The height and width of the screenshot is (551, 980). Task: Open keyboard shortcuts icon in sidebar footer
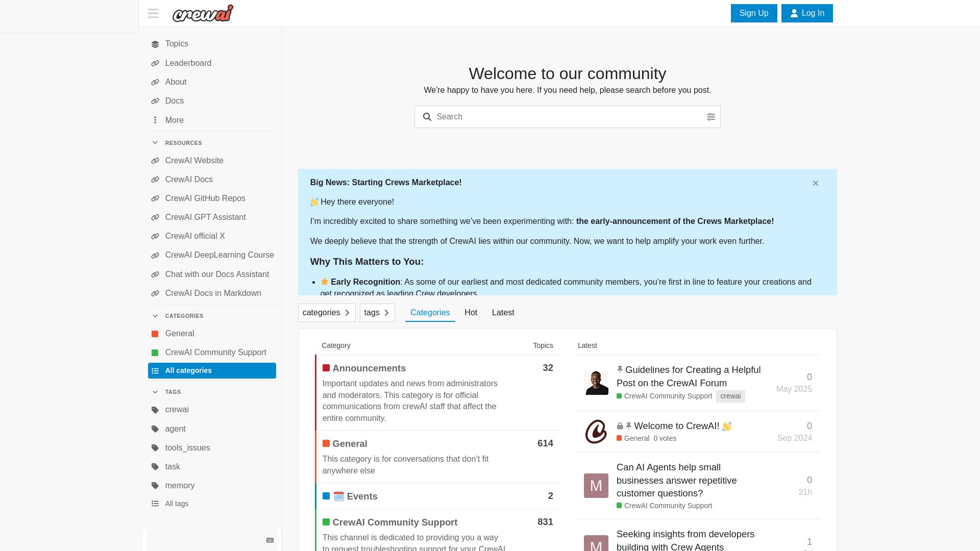(270, 540)
